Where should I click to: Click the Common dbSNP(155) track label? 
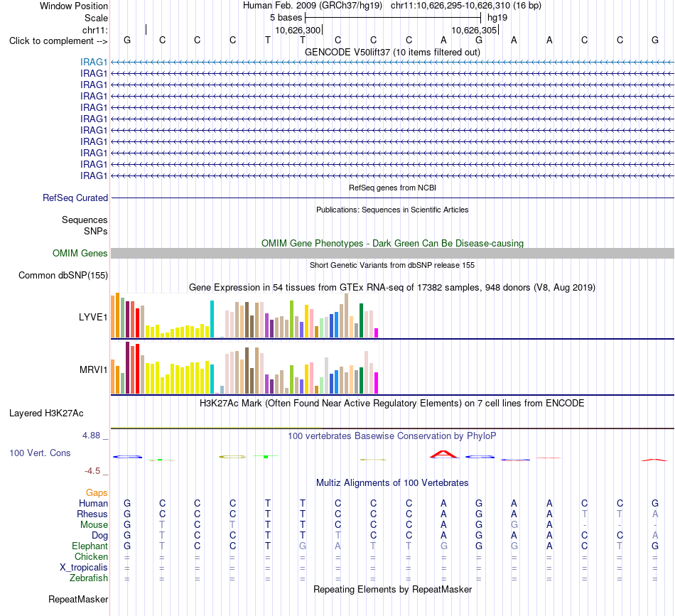pos(63,275)
